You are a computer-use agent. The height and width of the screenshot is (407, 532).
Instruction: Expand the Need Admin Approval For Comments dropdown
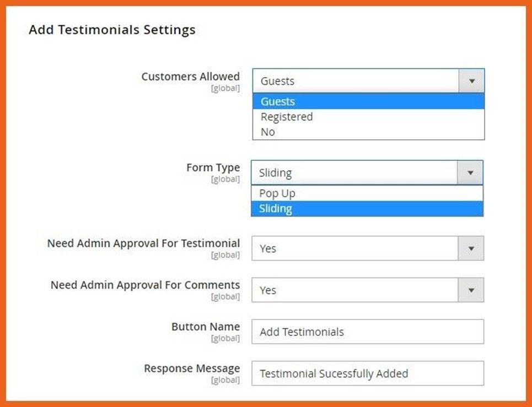point(471,290)
